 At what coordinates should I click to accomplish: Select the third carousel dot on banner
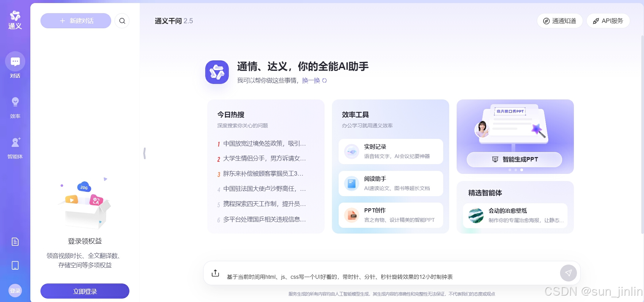click(x=522, y=170)
